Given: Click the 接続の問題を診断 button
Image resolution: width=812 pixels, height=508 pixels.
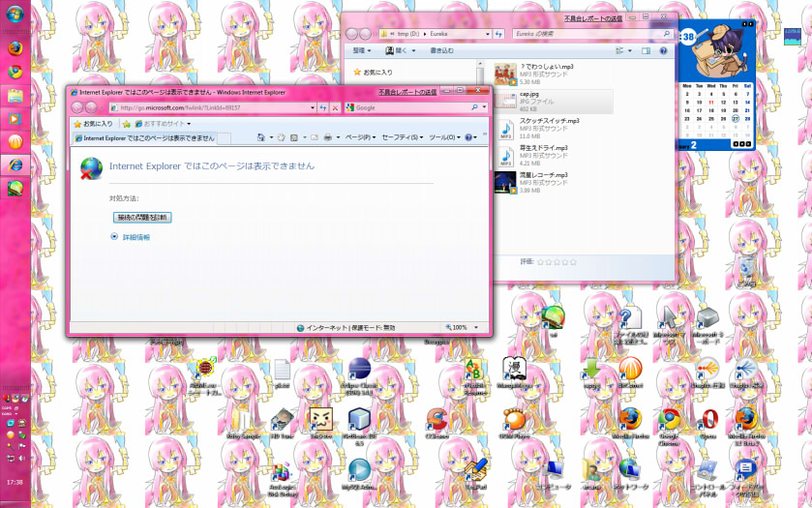Looking at the screenshot, I should [142, 218].
